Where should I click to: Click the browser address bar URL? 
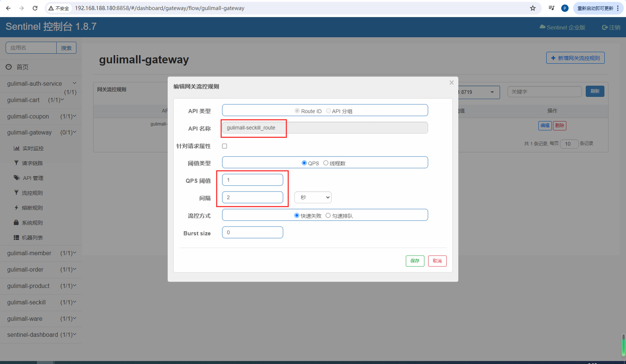pos(159,8)
